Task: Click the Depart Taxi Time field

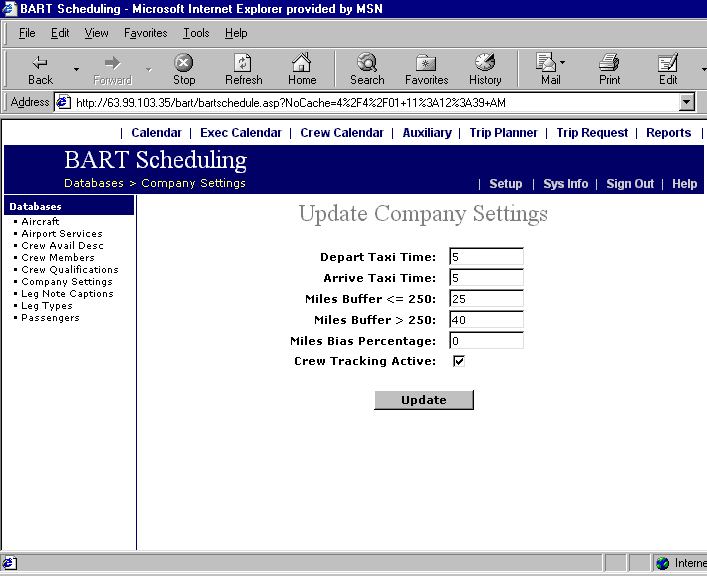Action: [x=486, y=257]
